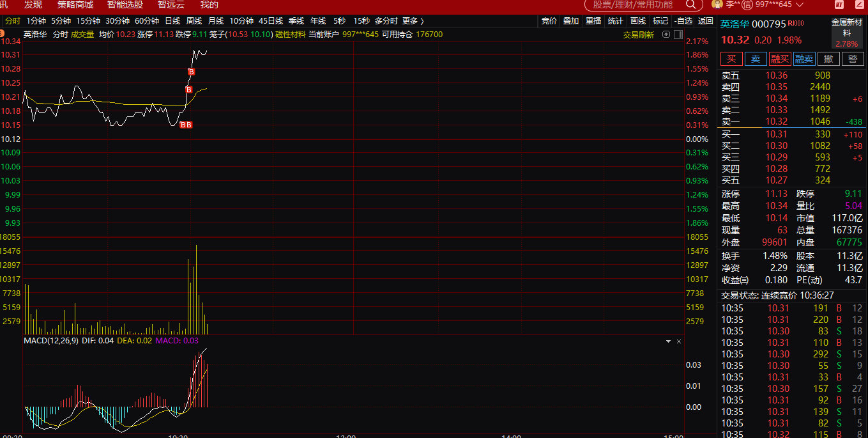Image resolution: width=868 pixels, height=438 pixels.
Task: Switch to the 30分钟 period
Action: (x=118, y=21)
